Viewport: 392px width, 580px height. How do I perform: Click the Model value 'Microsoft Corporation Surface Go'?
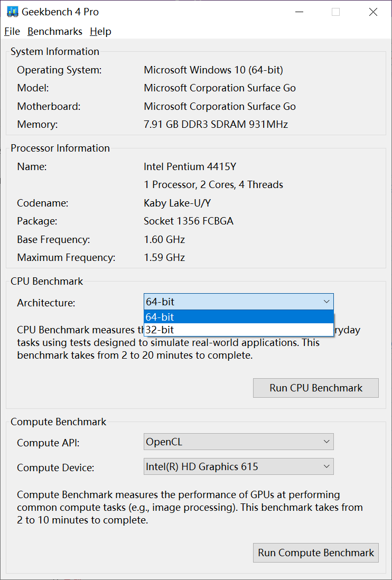coord(220,88)
